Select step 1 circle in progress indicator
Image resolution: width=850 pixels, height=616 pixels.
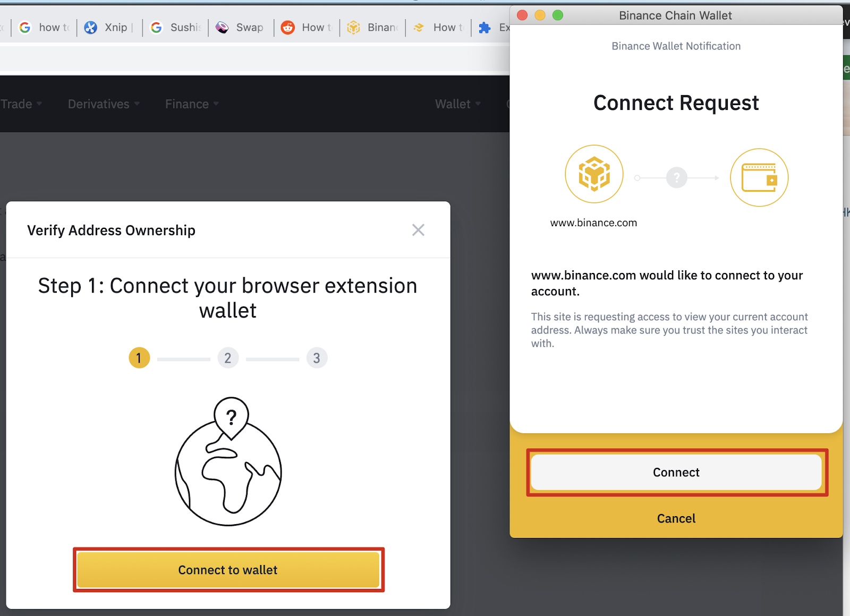coord(139,358)
